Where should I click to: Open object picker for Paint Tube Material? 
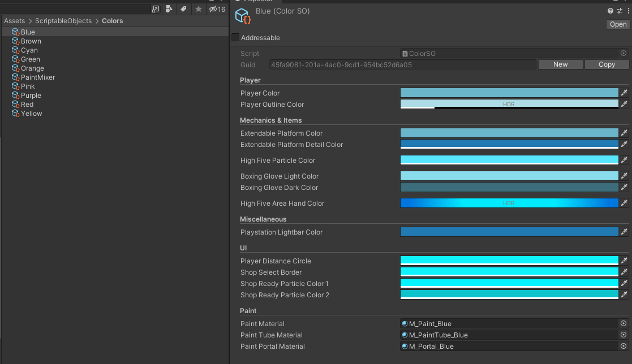[x=624, y=335]
